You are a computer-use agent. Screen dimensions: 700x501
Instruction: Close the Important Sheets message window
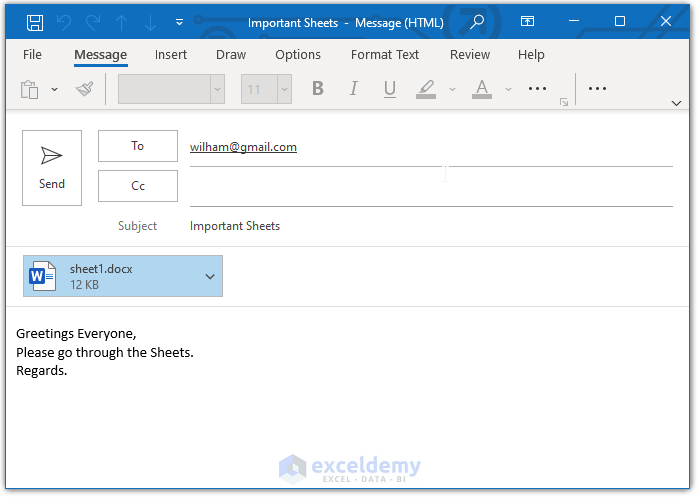coord(666,21)
